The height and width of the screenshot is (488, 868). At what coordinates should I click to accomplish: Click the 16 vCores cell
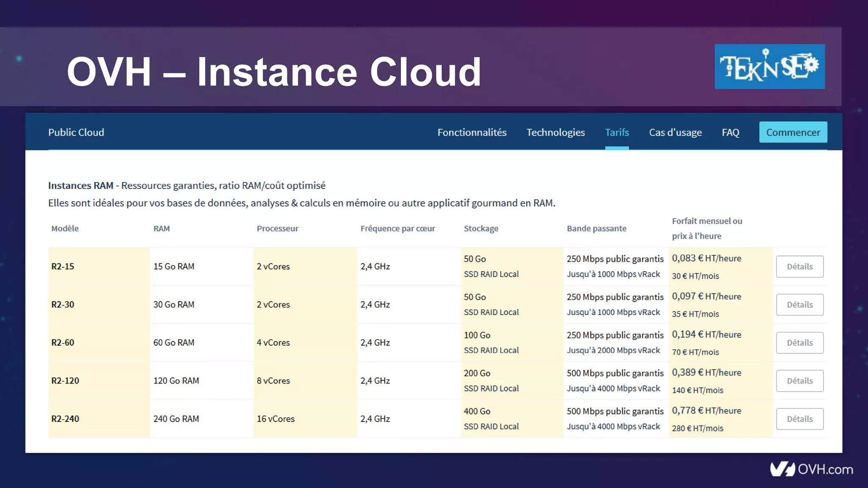coord(275,419)
